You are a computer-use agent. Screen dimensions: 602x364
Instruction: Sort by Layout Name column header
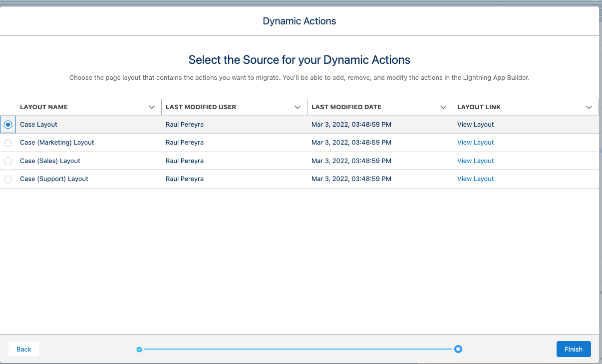coord(44,107)
